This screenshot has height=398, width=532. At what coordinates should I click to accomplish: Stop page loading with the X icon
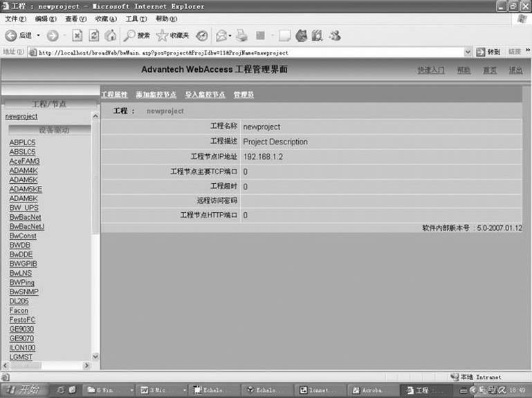point(77,35)
